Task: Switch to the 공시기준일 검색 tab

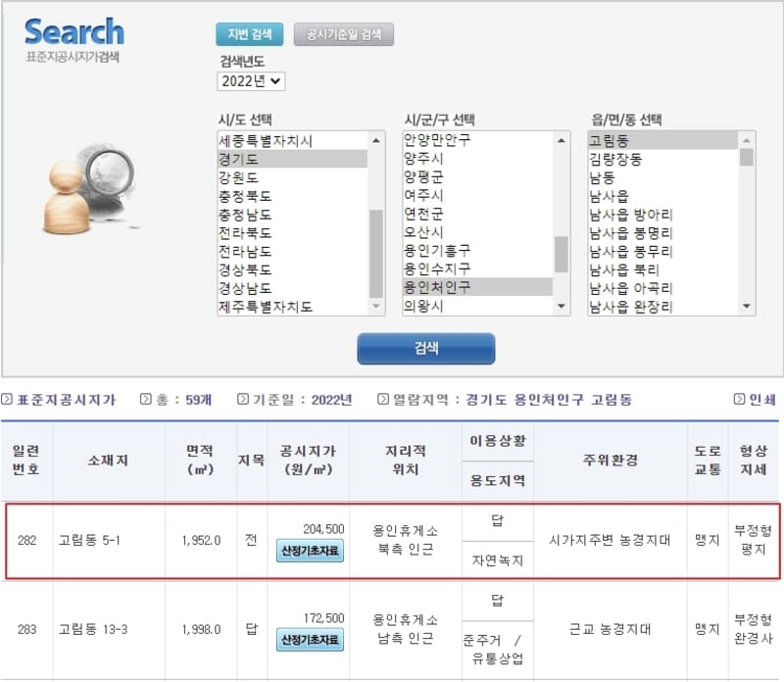Action: (344, 34)
